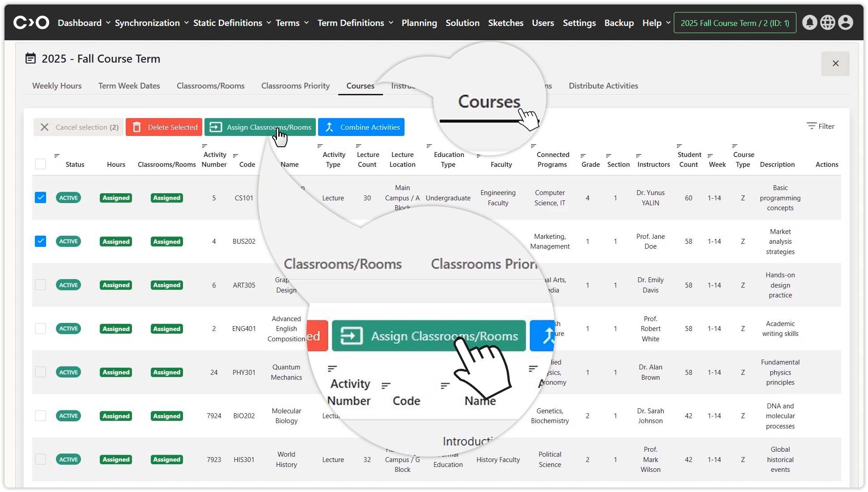The height and width of the screenshot is (492, 868).
Task: Uncheck the CS101 row checkbox
Action: tap(40, 198)
